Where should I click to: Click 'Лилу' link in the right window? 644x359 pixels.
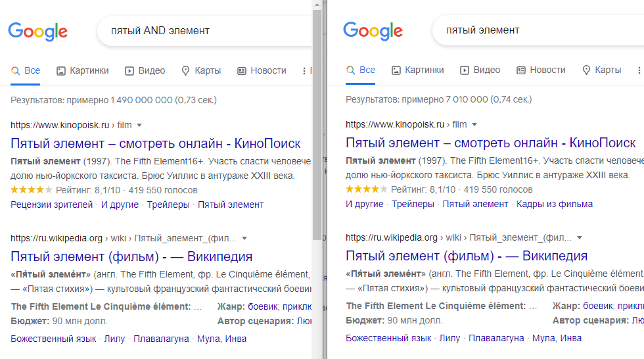[x=449, y=338]
